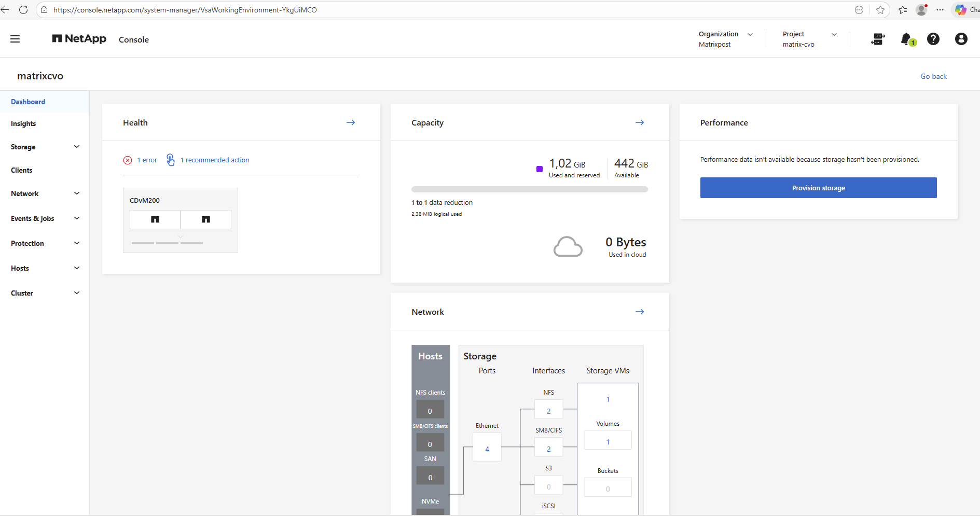Click the Go back link
980x516 pixels.
pyautogui.click(x=933, y=76)
